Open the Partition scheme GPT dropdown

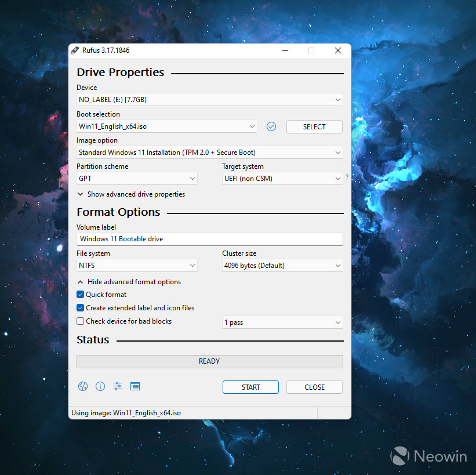[x=137, y=179]
